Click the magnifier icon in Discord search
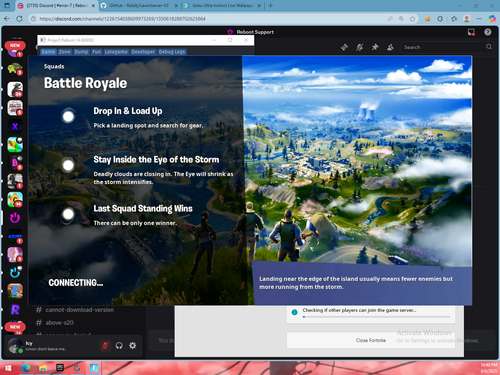This screenshot has height=375, width=500. tap(489, 47)
